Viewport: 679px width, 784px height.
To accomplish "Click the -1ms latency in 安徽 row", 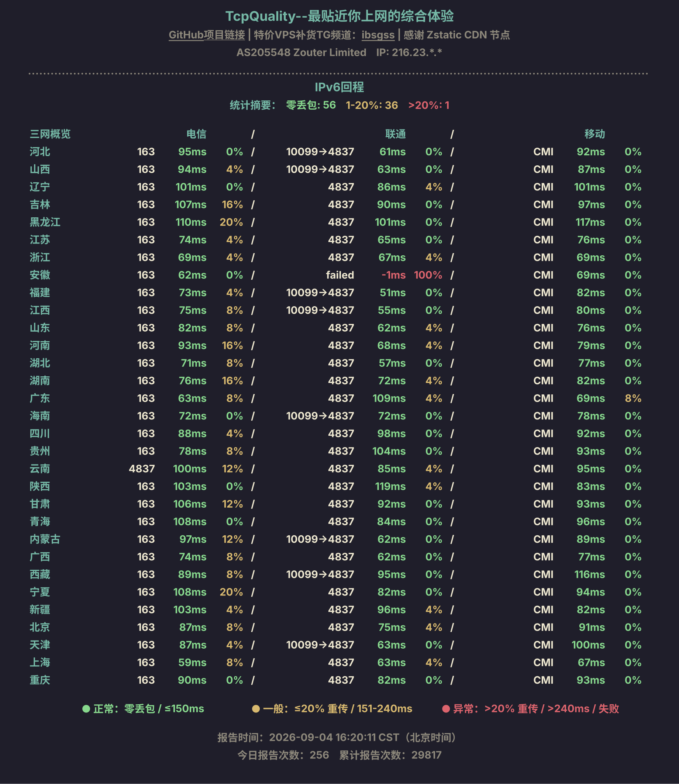I will coord(393,275).
